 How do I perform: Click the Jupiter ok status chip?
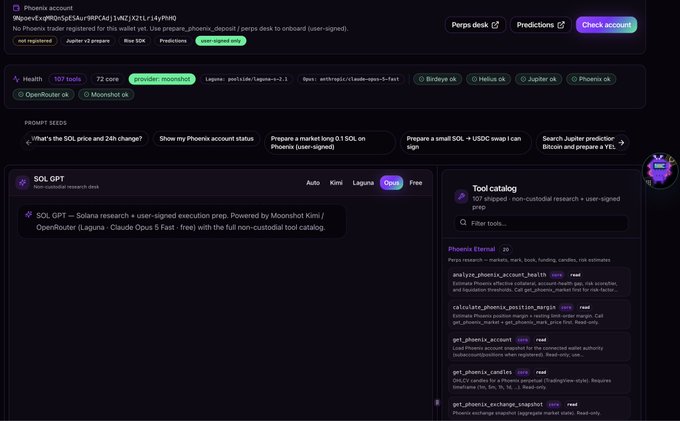(538, 79)
